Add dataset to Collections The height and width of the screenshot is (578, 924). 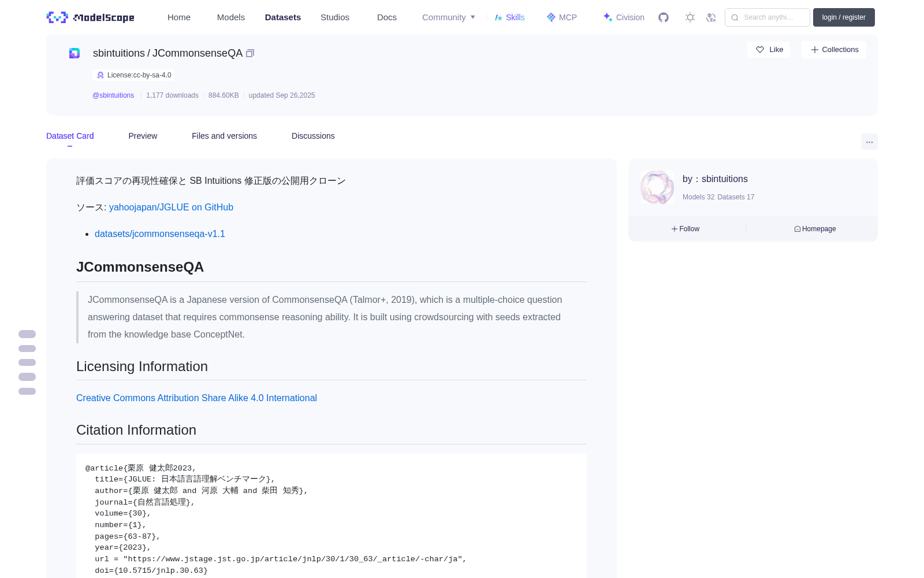coord(834,50)
